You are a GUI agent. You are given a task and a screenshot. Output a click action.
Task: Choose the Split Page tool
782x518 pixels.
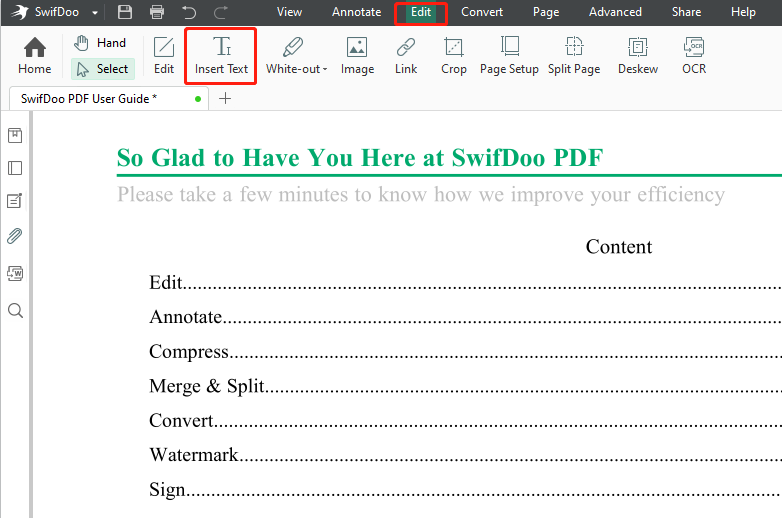574,55
